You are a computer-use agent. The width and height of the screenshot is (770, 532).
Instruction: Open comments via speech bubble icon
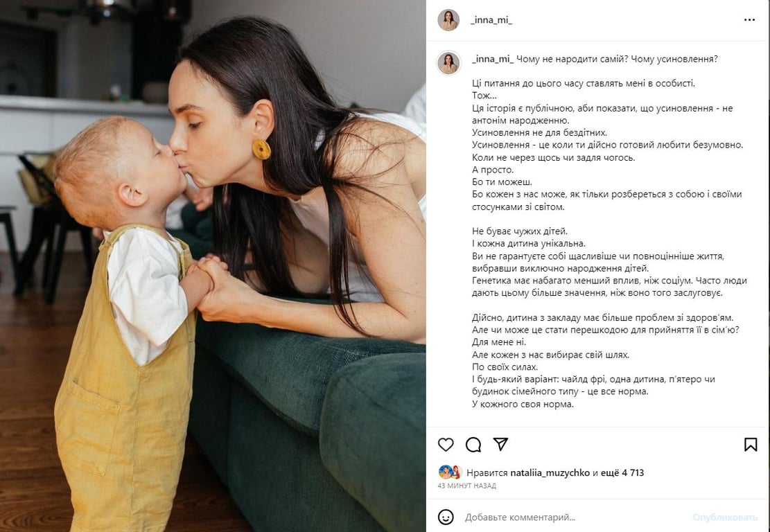coord(473,445)
